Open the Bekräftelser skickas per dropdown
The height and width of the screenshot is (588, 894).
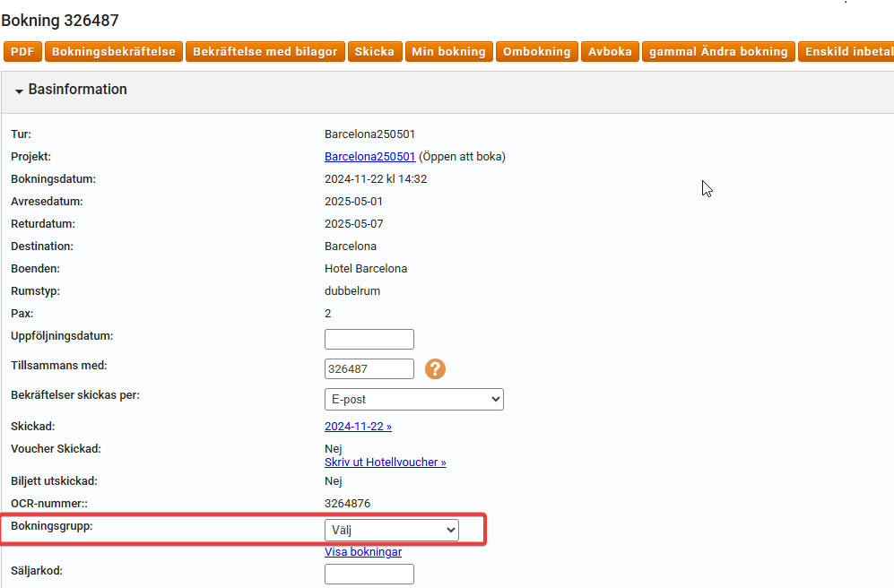coord(413,399)
